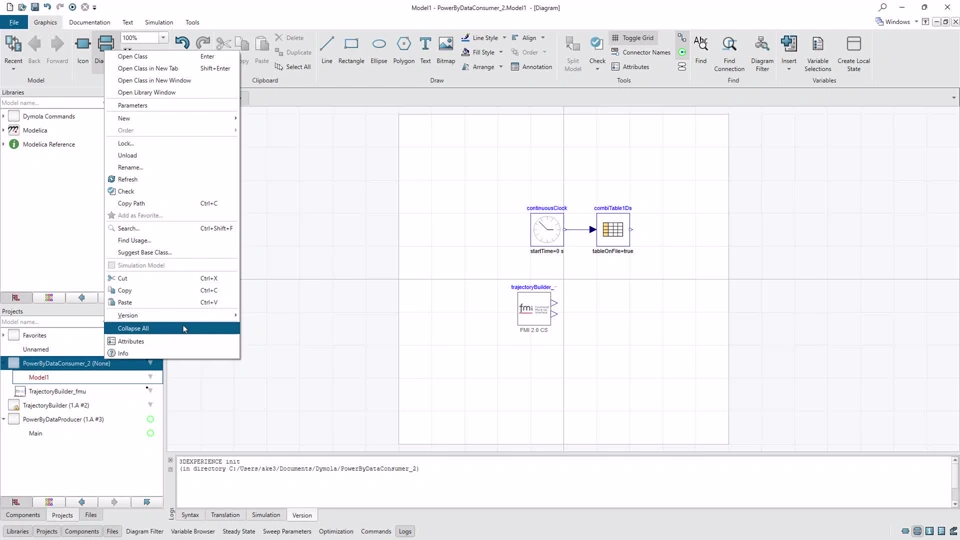The width and height of the screenshot is (960, 540).
Task: Click the Projects model name search field
Action: (x=52, y=321)
